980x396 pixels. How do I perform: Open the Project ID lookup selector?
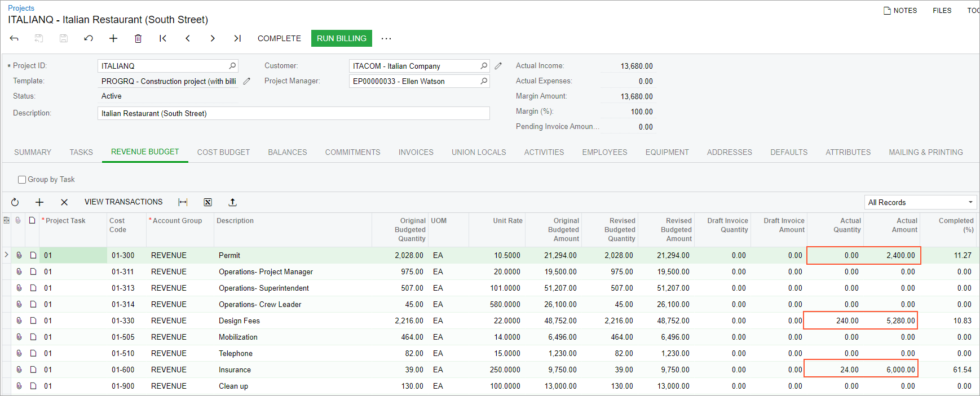(x=232, y=66)
